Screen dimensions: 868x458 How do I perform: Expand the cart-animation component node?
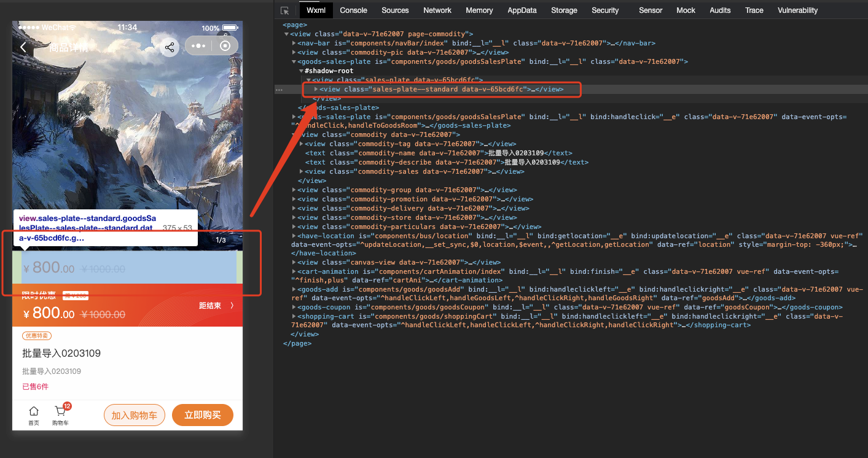294,271
